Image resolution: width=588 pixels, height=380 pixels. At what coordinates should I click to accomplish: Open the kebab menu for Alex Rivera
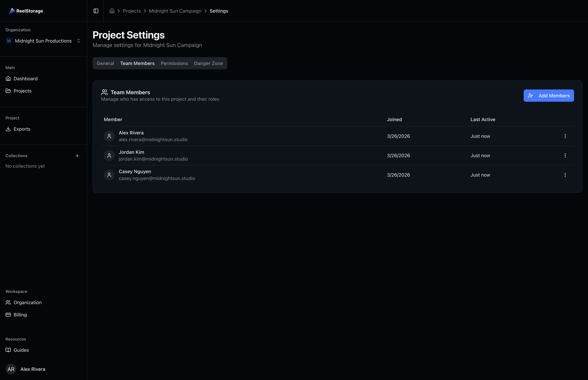pos(565,136)
